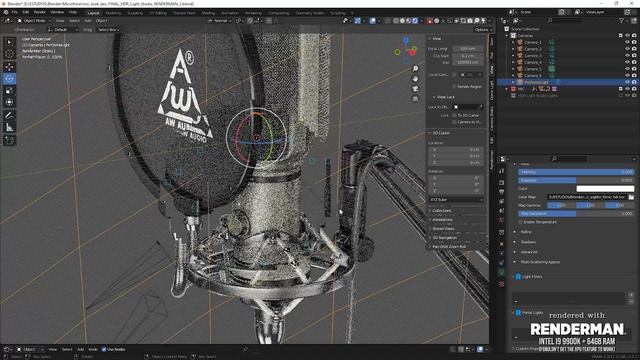Screen dimensions: 640x360
Task: Click the Blender logo menu icon
Action: tap(6, 12)
